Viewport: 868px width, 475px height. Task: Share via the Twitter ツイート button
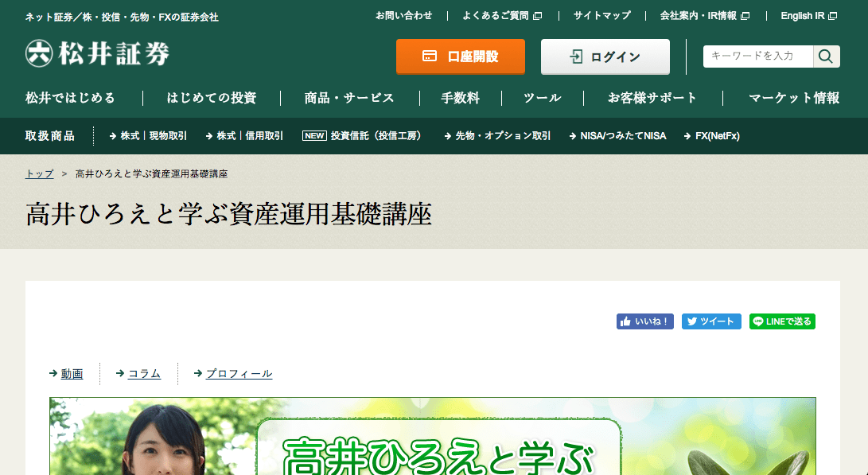point(711,321)
